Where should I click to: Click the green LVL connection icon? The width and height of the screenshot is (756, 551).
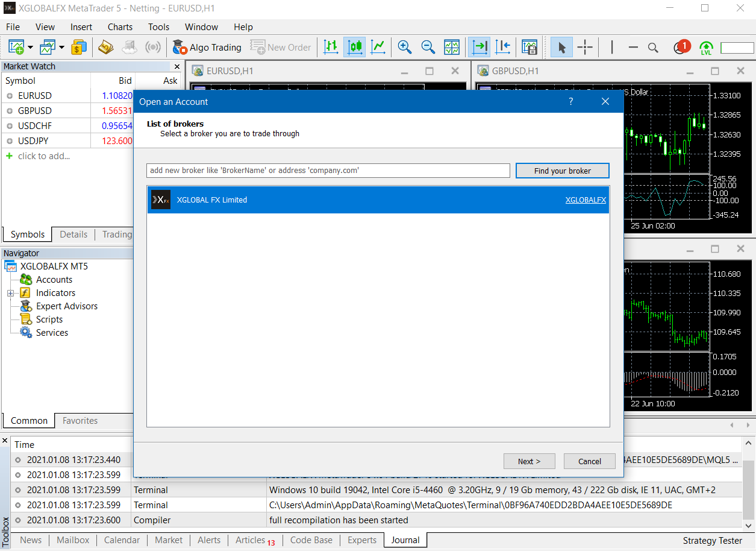tap(706, 48)
